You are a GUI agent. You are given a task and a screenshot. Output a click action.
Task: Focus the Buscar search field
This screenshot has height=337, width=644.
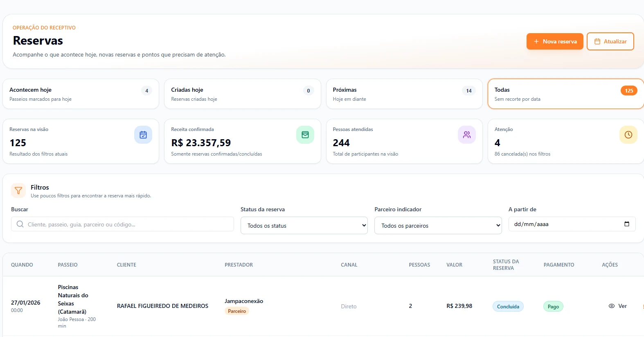tap(122, 224)
